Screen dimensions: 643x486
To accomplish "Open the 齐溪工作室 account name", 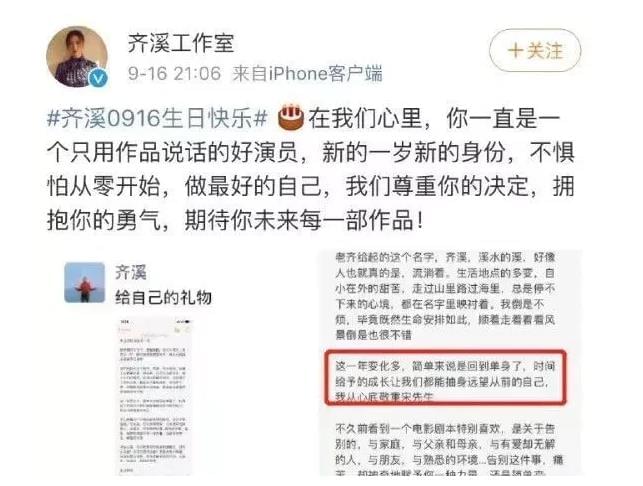I will (180, 43).
